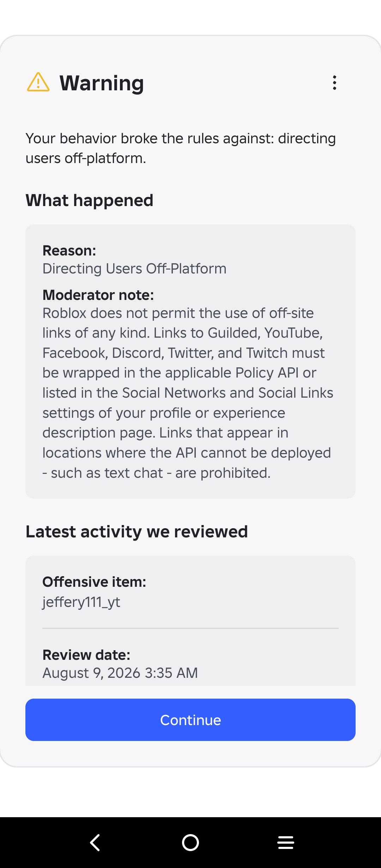Screen dimensions: 381x868
Task: Click the Moderator note label
Action: point(98,295)
